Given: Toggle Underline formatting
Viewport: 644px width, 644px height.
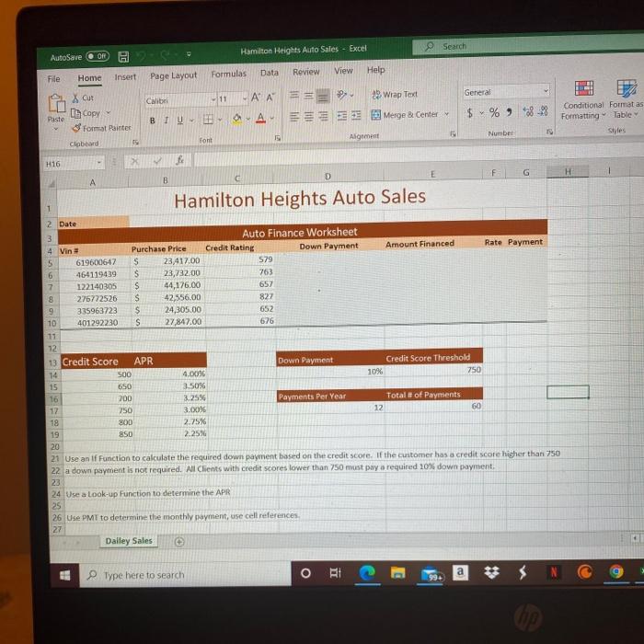Looking at the screenshot, I should (x=180, y=120).
